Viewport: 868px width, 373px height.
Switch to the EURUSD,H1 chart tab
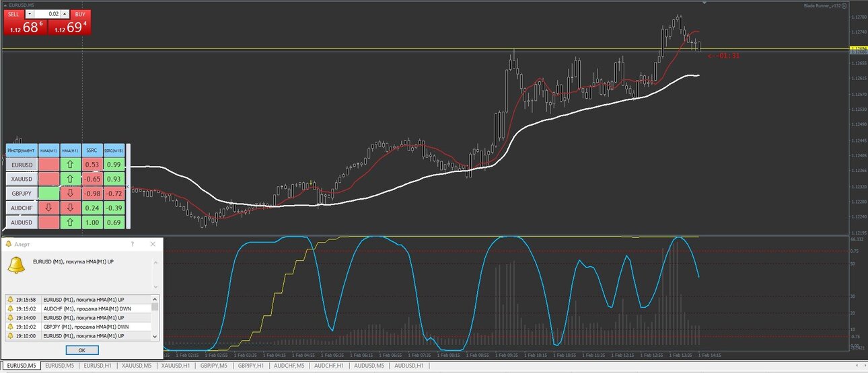(x=97, y=366)
